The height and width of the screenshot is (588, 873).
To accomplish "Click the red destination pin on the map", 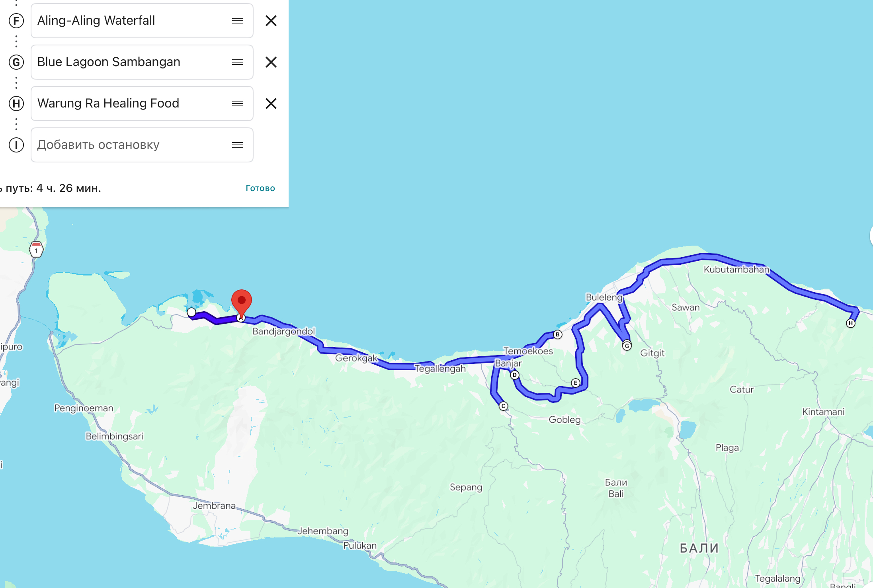I will point(242,303).
